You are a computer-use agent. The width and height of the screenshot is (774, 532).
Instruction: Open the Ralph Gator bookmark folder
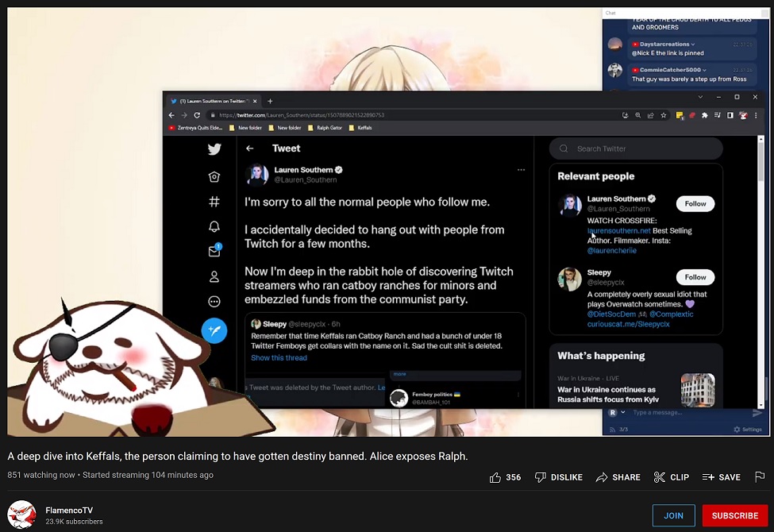[x=325, y=128]
